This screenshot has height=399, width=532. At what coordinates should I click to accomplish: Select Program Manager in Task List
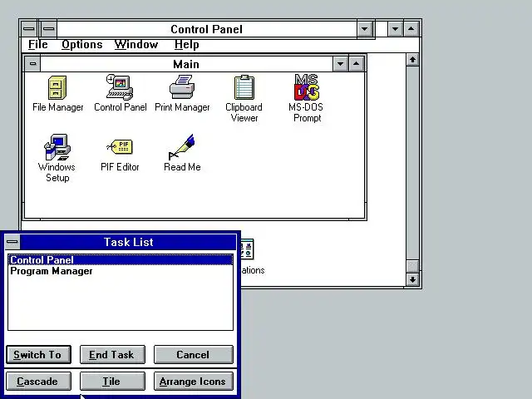pos(121,271)
